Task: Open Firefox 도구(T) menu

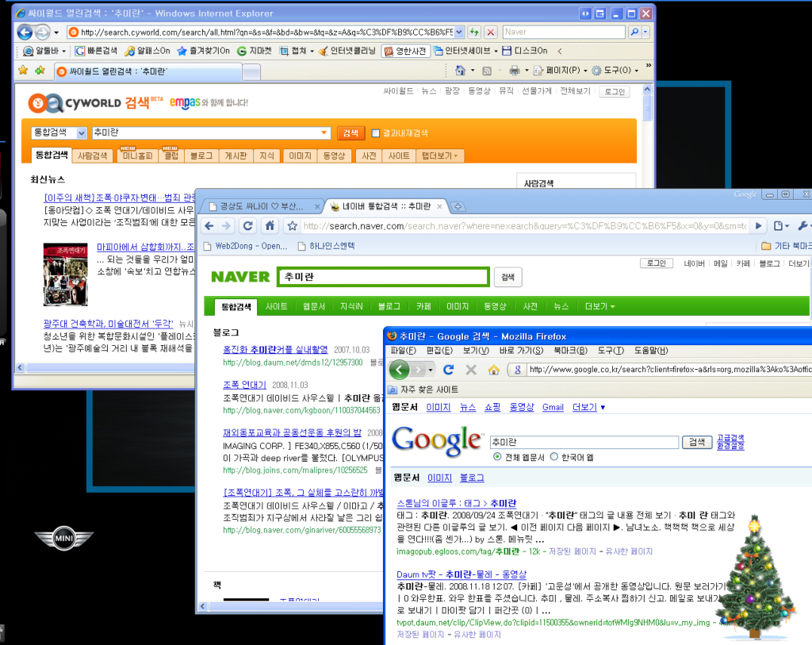Action: 611,351
